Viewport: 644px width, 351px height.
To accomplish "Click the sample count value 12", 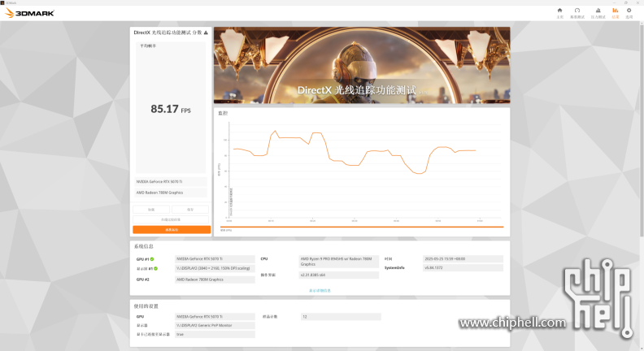I will pyautogui.click(x=341, y=317).
